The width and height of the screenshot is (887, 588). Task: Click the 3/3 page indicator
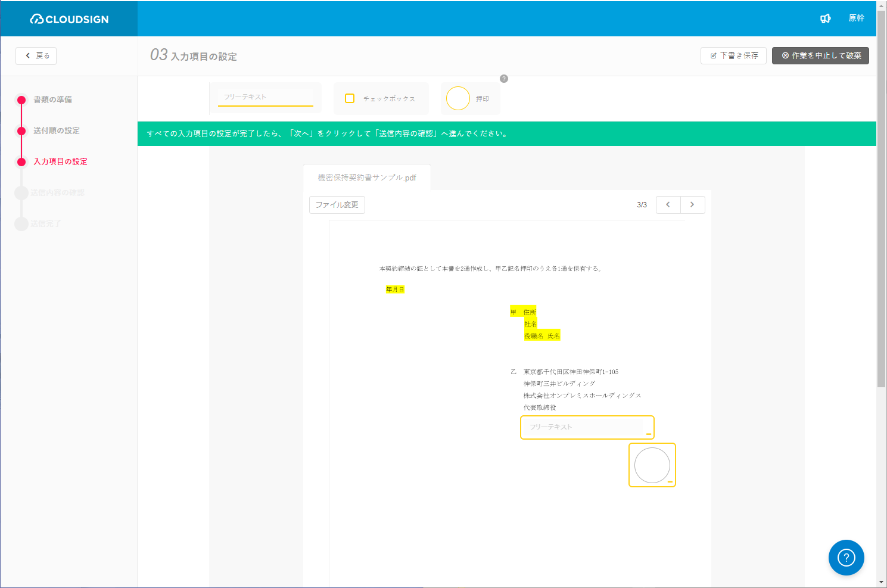coord(642,205)
